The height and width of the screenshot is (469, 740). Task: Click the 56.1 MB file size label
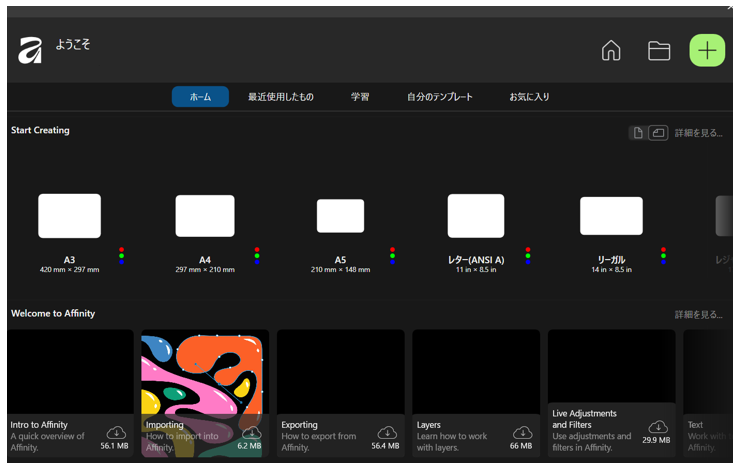(114, 446)
